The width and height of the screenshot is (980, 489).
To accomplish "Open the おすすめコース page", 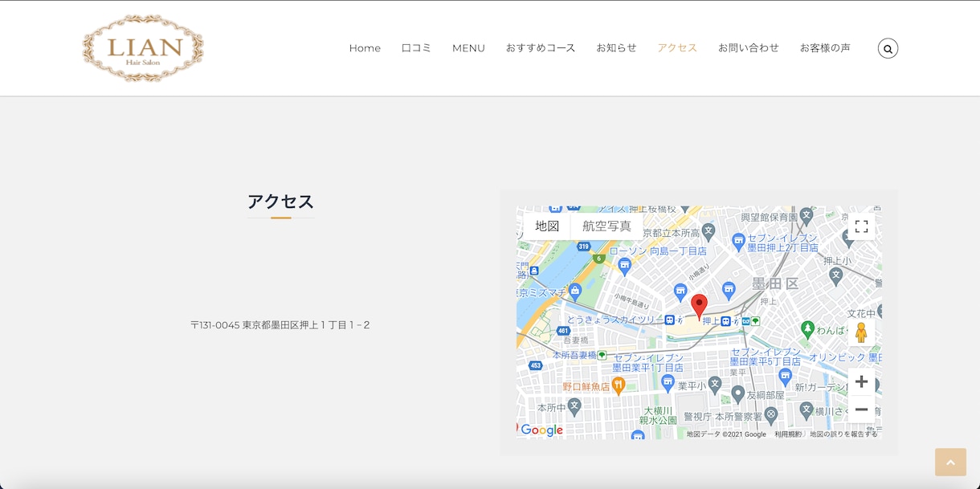I will (541, 48).
